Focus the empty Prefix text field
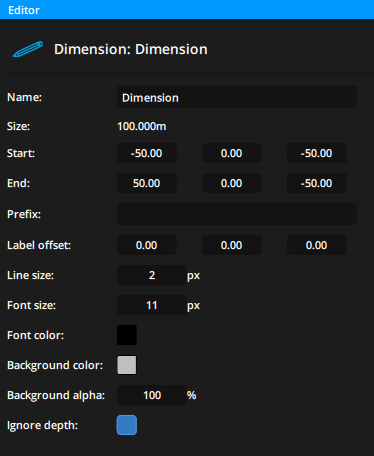 click(237, 214)
